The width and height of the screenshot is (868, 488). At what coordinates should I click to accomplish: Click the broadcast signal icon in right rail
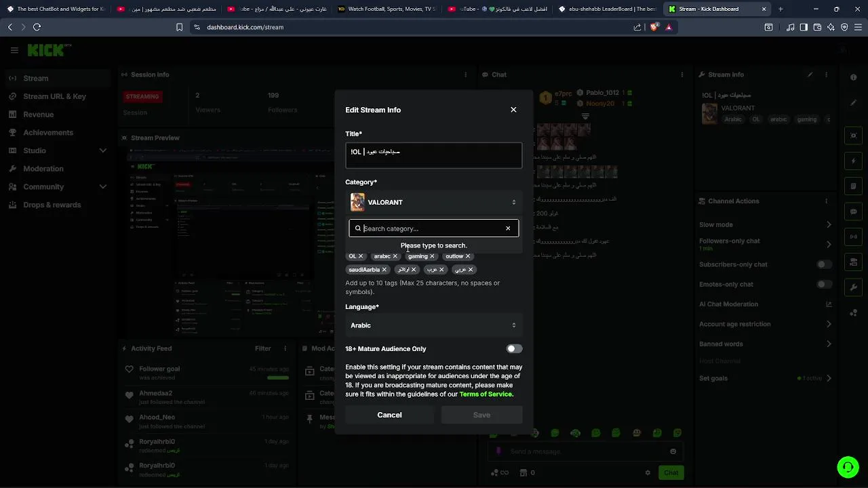(854, 237)
